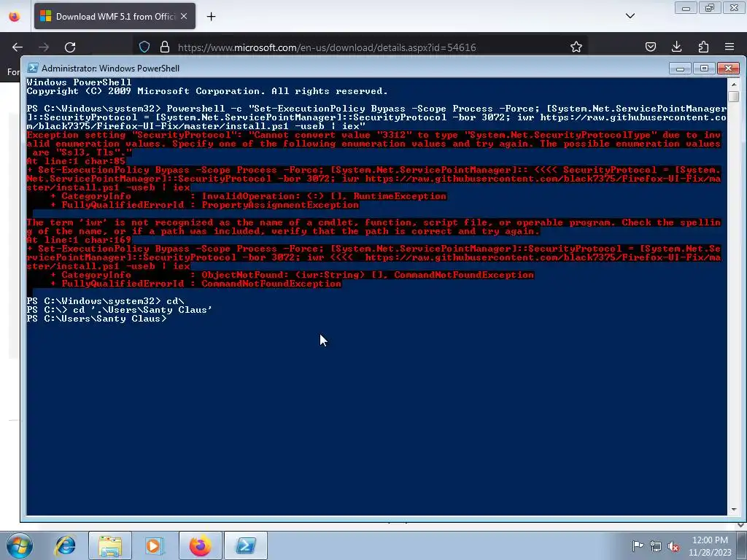Open the Action Center flag tray icon
This screenshot has width=747, height=560.
pyautogui.click(x=638, y=545)
